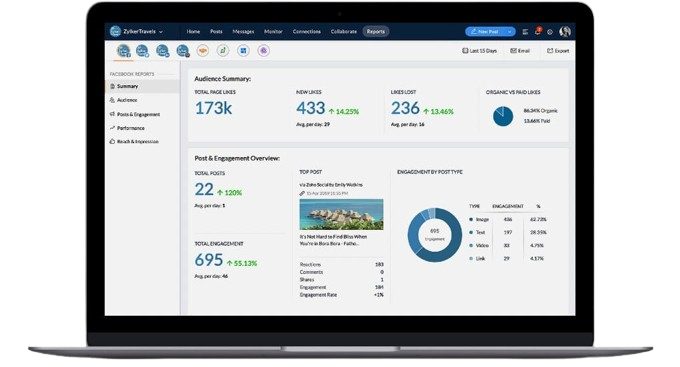Select the purple channel icon
This screenshot has width=680, height=367.
coord(263,51)
